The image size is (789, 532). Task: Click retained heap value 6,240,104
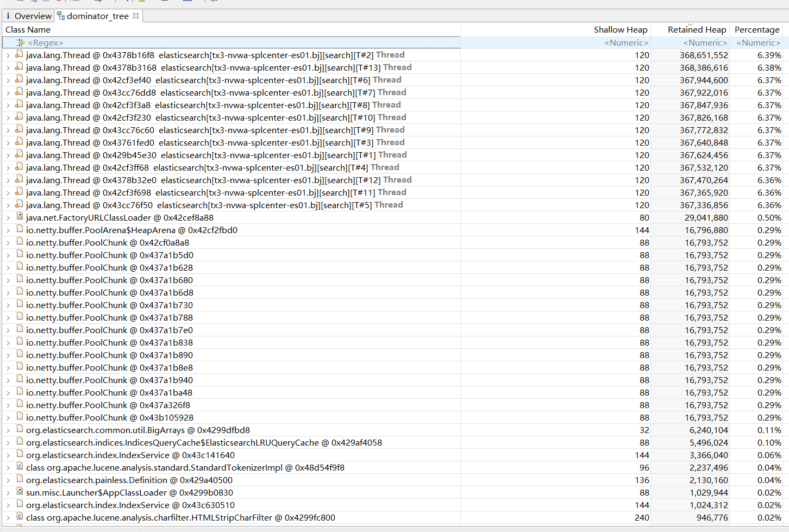(709, 430)
